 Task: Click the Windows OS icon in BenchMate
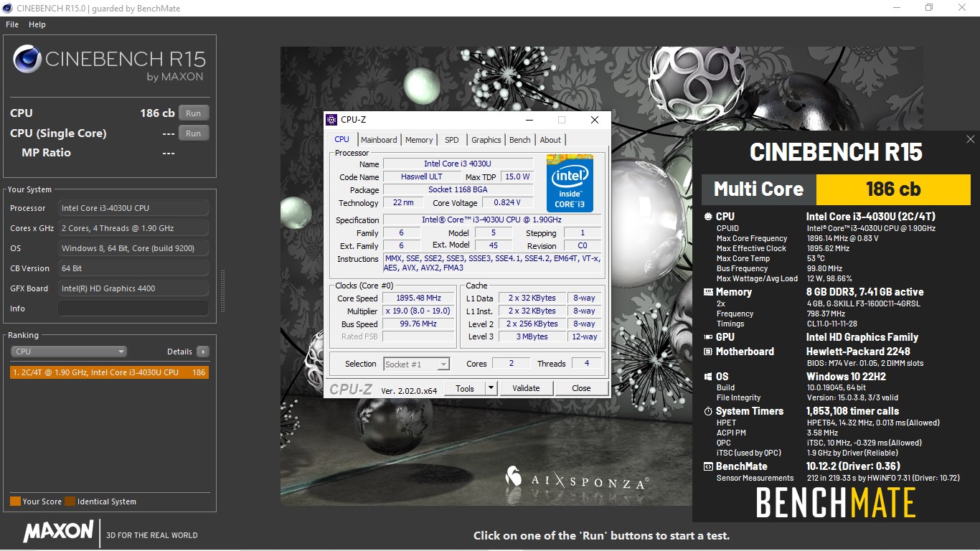(708, 377)
